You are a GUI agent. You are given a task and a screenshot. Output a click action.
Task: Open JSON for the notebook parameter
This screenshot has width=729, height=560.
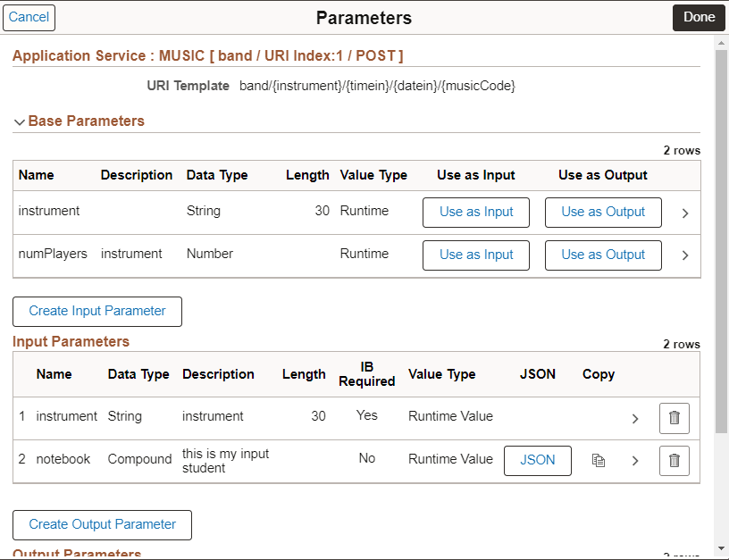pos(537,460)
